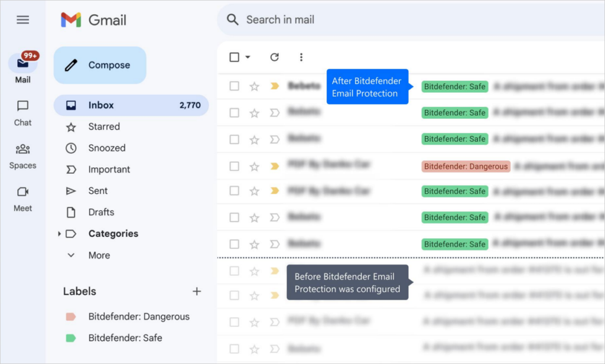The width and height of the screenshot is (605, 364).
Task: Click the Compose button
Action: pyautogui.click(x=100, y=65)
